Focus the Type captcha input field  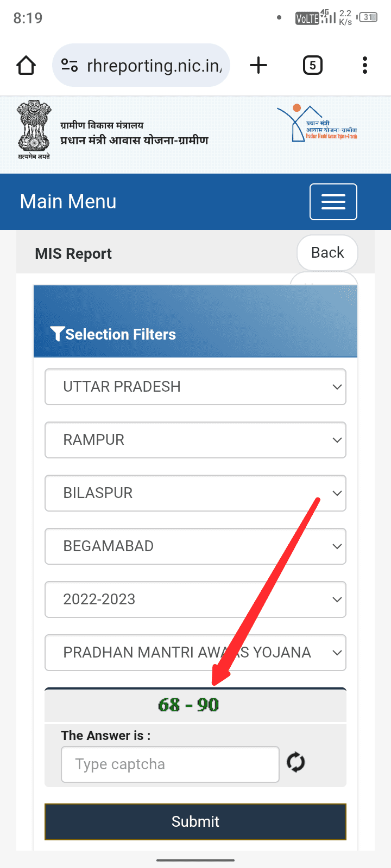pyautogui.click(x=170, y=764)
